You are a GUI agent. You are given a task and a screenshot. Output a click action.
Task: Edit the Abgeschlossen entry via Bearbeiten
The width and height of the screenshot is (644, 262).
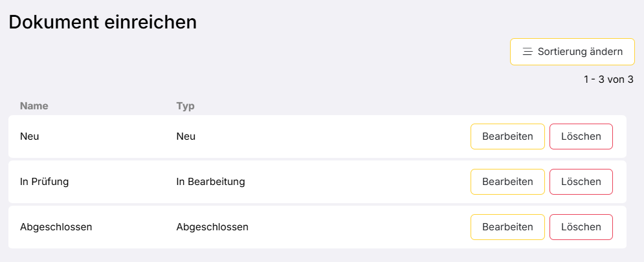pos(507,227)
